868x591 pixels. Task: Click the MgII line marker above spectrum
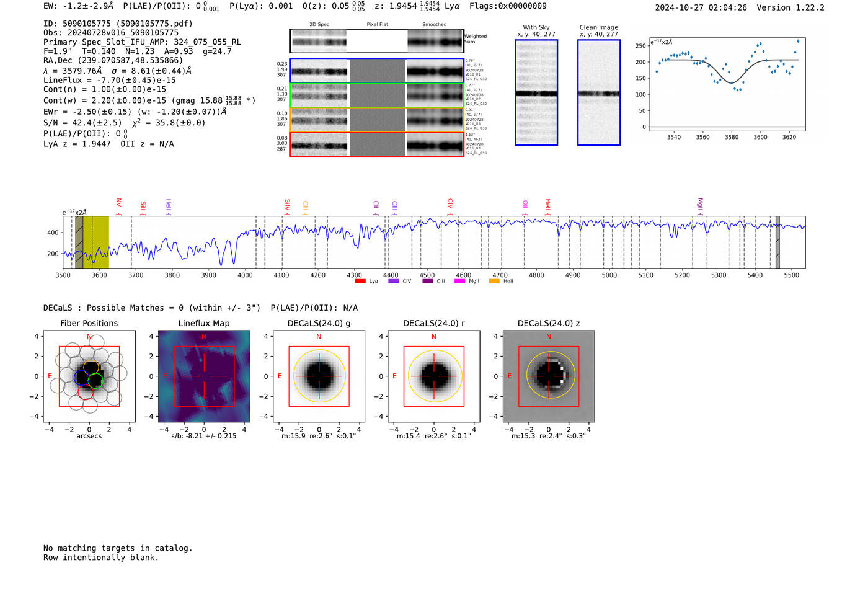point(700,206)
